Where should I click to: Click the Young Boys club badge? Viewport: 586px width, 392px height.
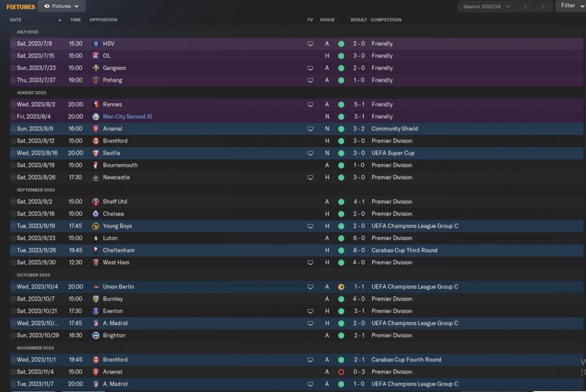point(96,226)
